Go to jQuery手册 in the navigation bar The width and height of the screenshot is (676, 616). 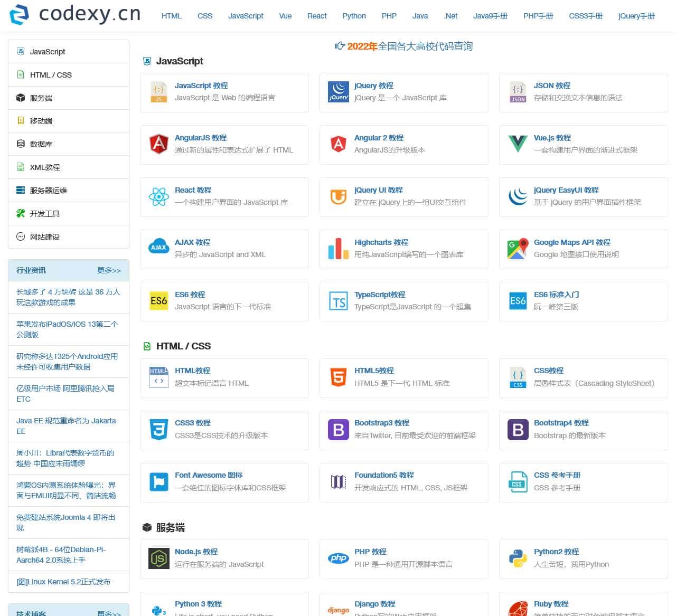(636, 16)
